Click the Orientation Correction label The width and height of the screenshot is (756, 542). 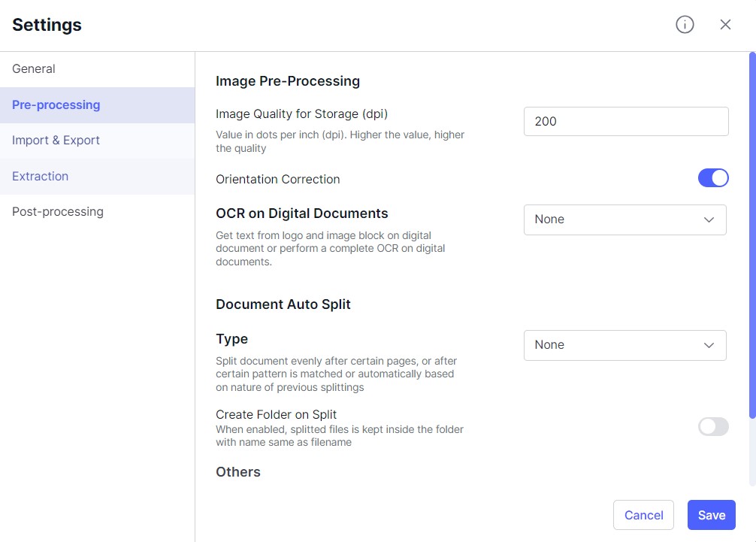278,180
